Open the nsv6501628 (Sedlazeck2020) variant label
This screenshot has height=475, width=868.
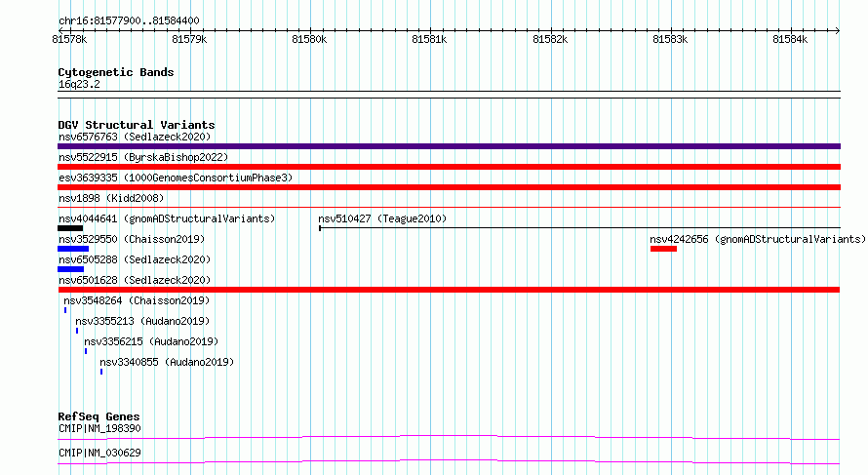click(135, 280)
